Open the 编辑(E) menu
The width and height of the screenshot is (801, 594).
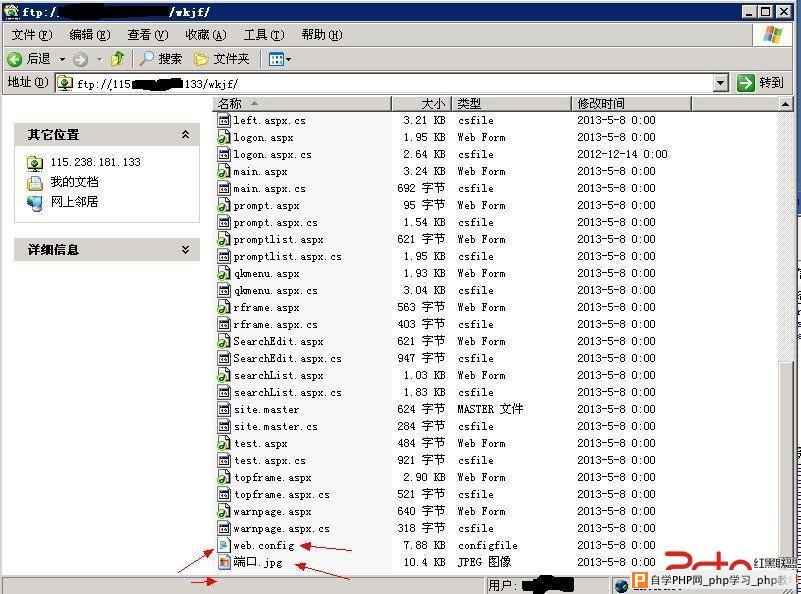pos(89,35)
